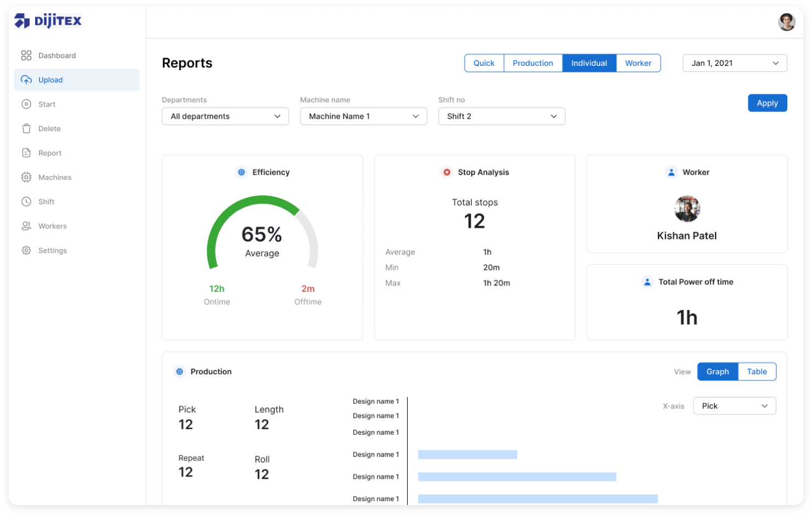Image resolution: width=812 pixels, height=516 pixels.
Task: Select the Production report tab
Action: pyautogui.click(x=533, y=63)
